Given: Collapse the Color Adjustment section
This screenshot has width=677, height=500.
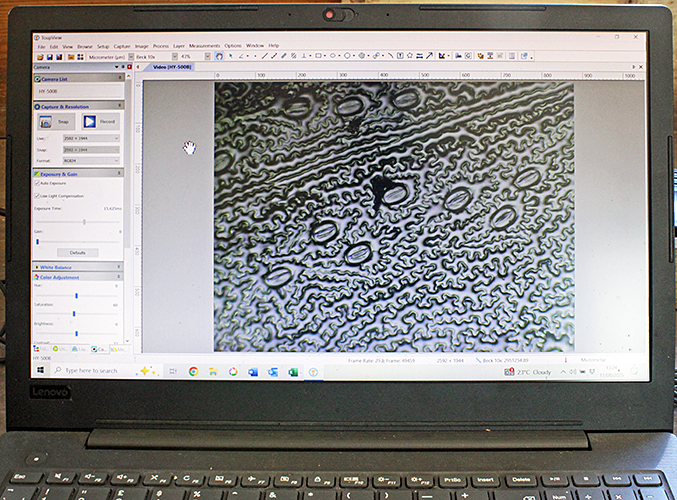Looking at the screenshot, I should point(119,276).
